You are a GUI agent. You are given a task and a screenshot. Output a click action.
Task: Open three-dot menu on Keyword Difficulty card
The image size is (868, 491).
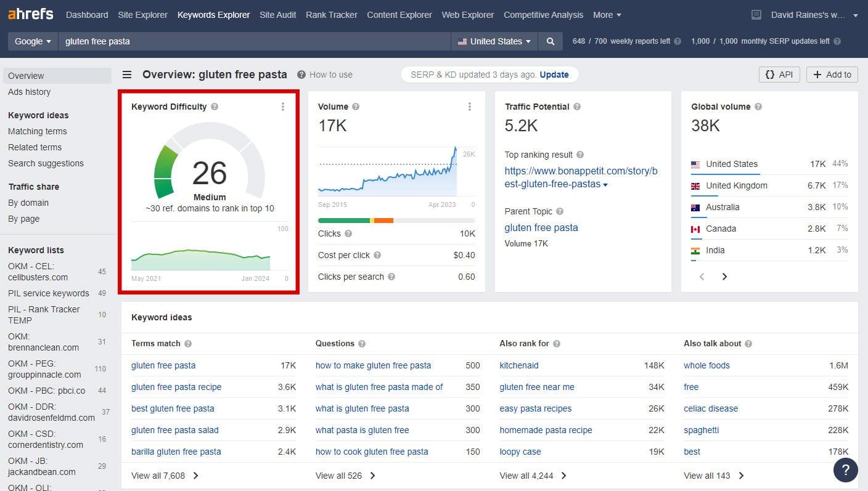tap(283, 107)
